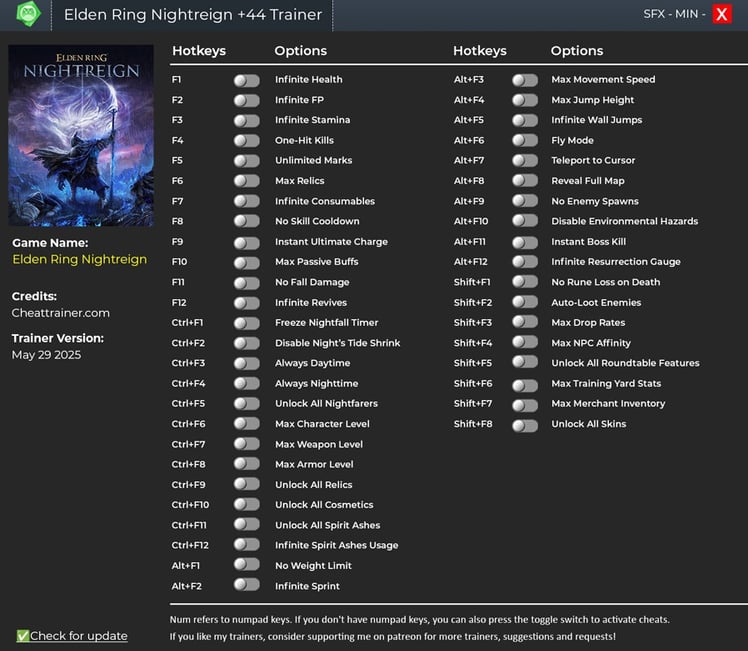
Task: Turn on Disable Environmental Hazards
Action: click(x=525, y=221)
